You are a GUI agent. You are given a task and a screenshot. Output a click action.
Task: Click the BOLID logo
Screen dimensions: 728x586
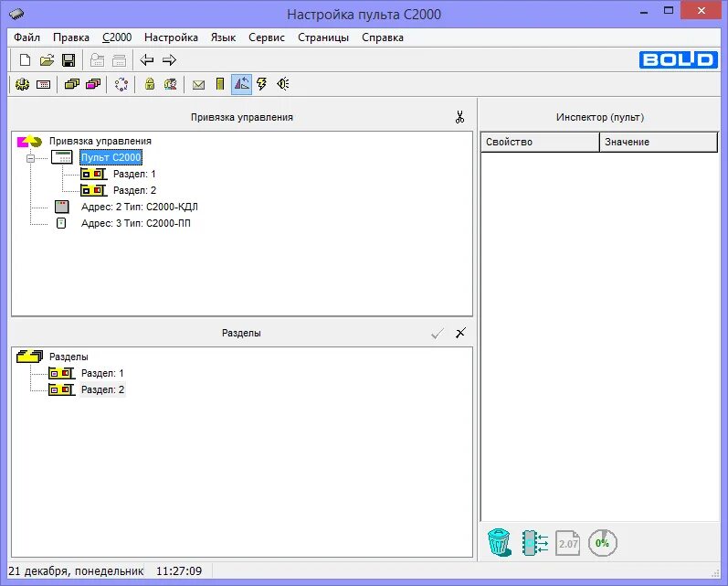coord(679,60)
